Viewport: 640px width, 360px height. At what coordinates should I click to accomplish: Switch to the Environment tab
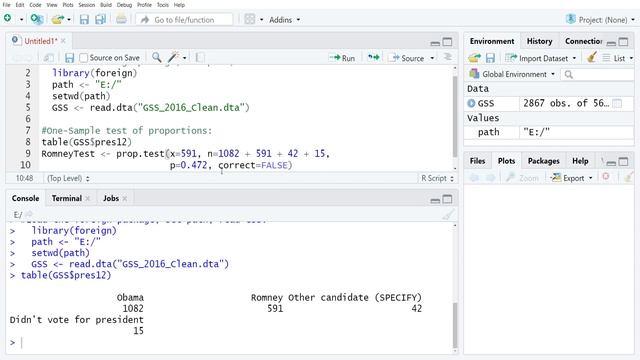(x=492, y=41)
